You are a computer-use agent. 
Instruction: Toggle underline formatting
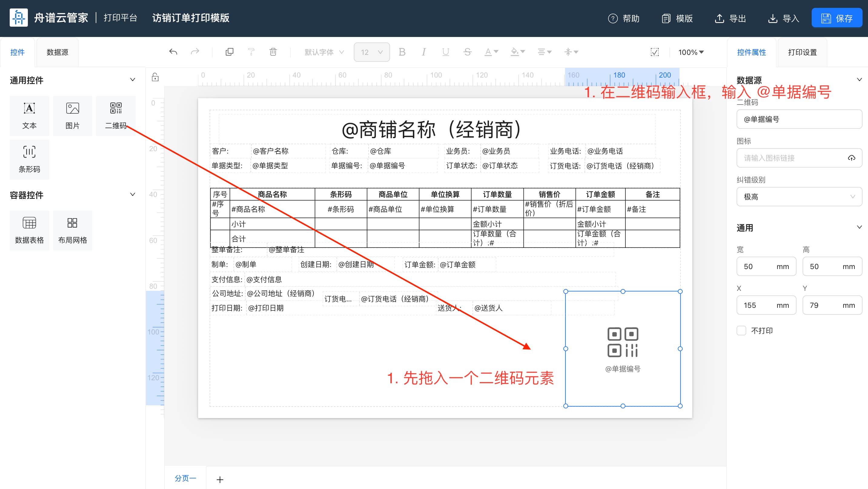tap(446, 52)
